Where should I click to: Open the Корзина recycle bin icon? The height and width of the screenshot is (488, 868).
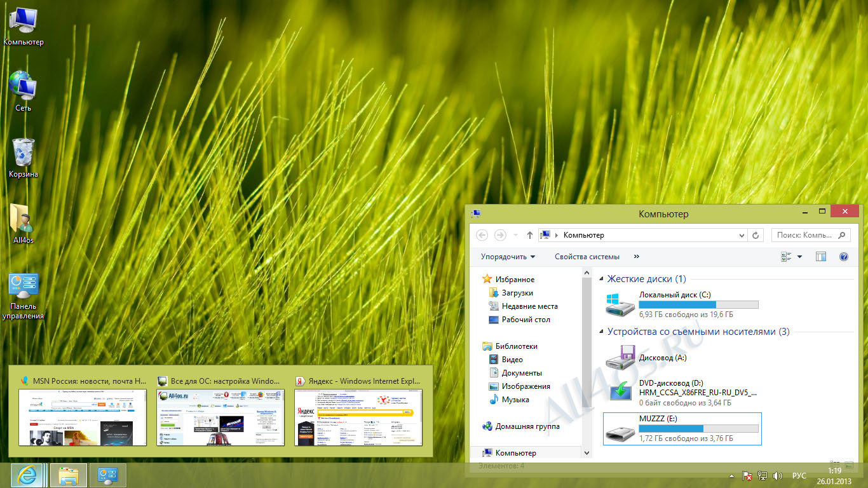[24, 158]
